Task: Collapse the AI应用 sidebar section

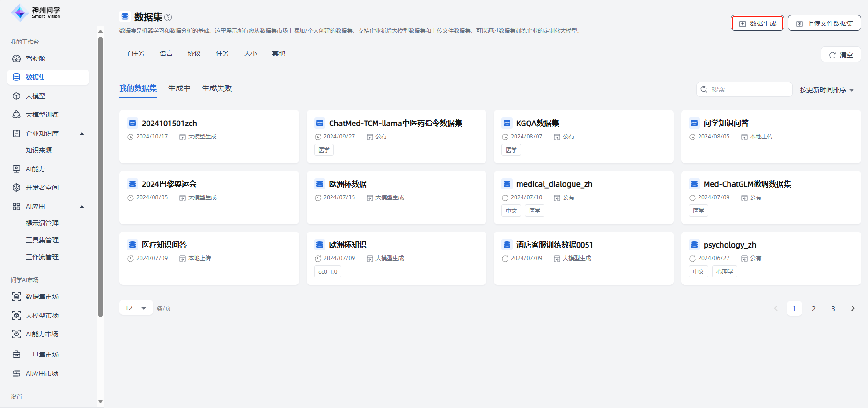Action: (82, 207)
